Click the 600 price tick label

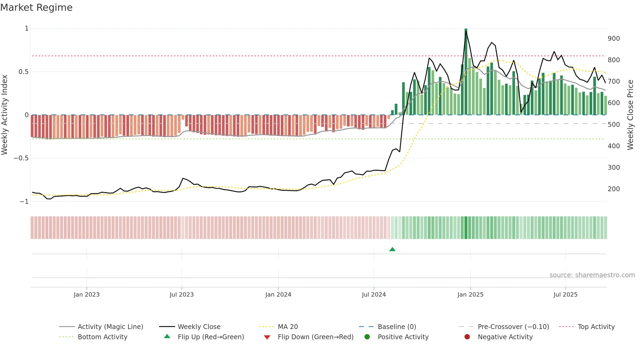tap(614, 103)
